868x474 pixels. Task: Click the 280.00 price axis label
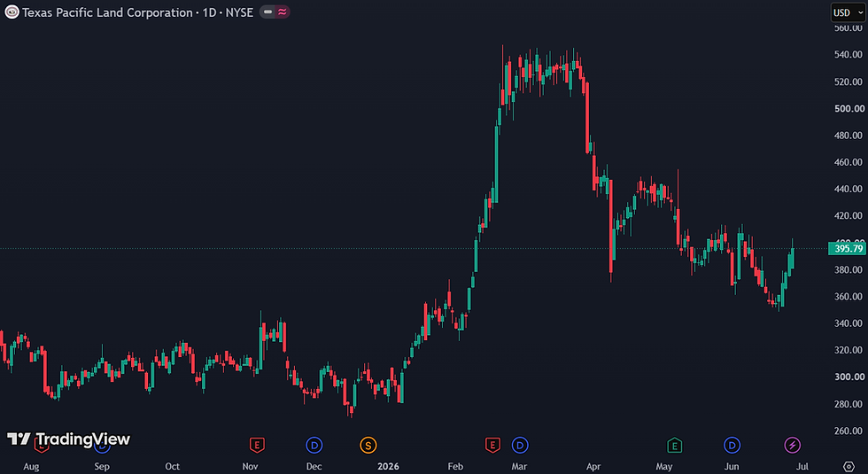point(849,404)
